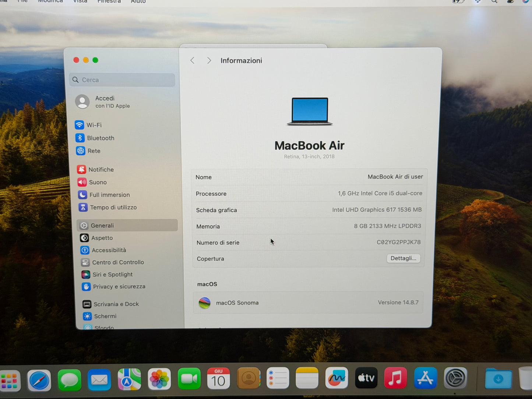Viewport: 532px width, 399px height.
Task: Go back with the left chevron
Action: point(193,60)
